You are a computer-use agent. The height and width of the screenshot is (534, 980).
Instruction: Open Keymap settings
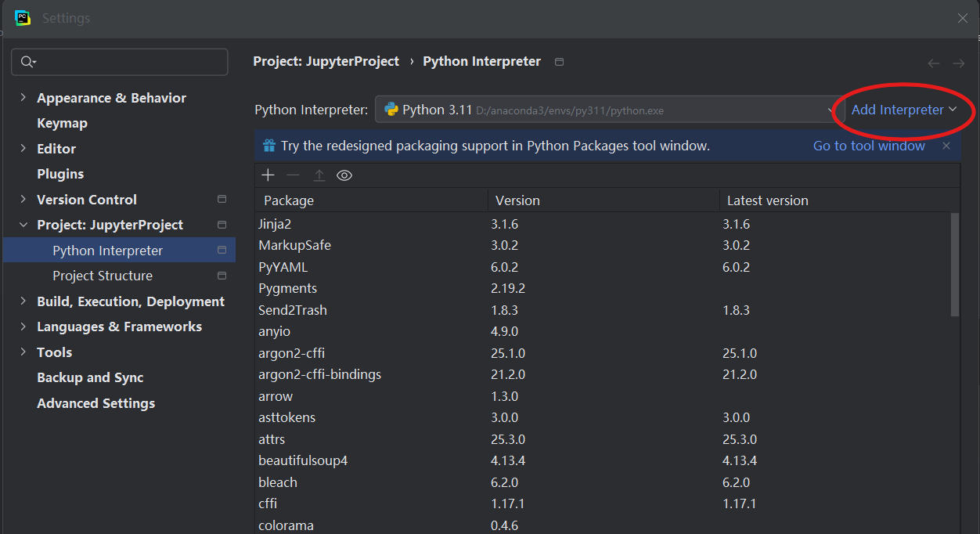(62, 123)
